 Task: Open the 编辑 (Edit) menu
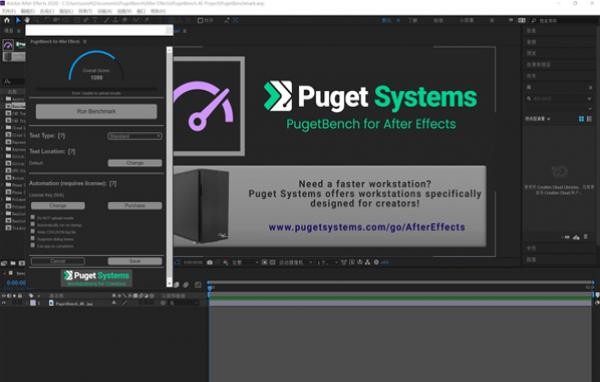pyautogui.click(x=28, y=11)
